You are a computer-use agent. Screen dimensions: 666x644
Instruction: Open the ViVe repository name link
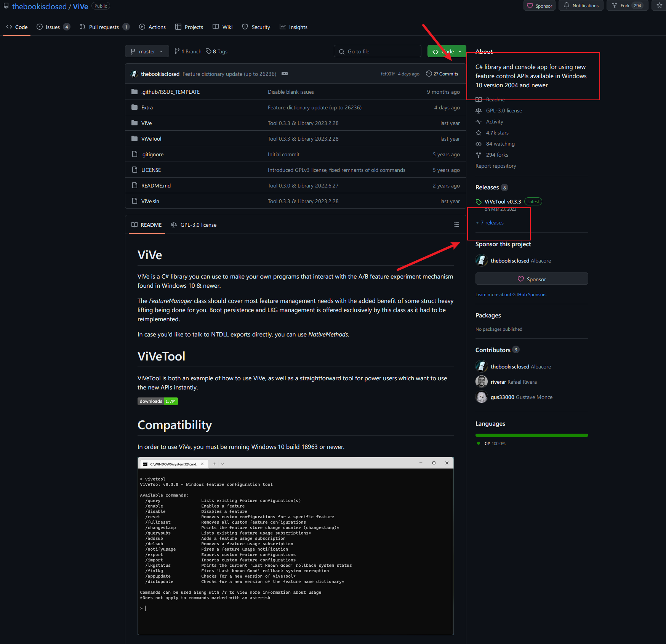pos(80,6)
